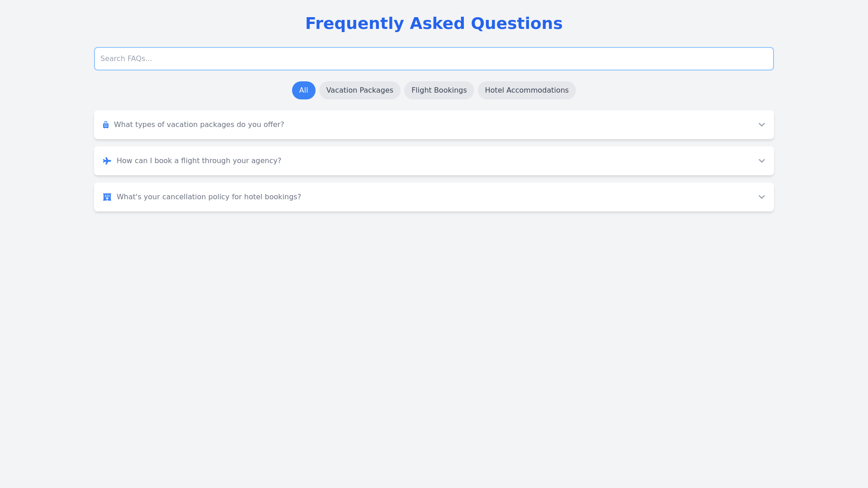868x488 pixels.
Task: Expand the flight booking question chevron
Action: coord(761,161)
